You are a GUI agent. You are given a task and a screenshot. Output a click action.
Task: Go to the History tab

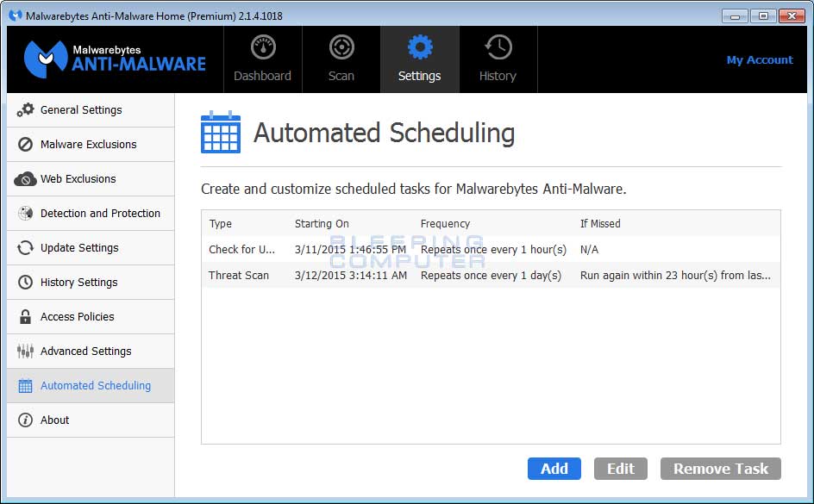click(498, 59)
